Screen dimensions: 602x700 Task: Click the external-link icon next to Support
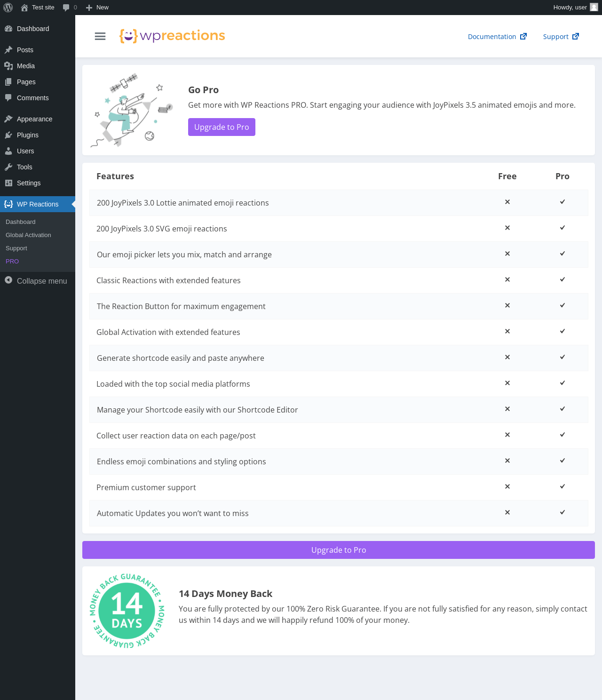tap(576, 36)
